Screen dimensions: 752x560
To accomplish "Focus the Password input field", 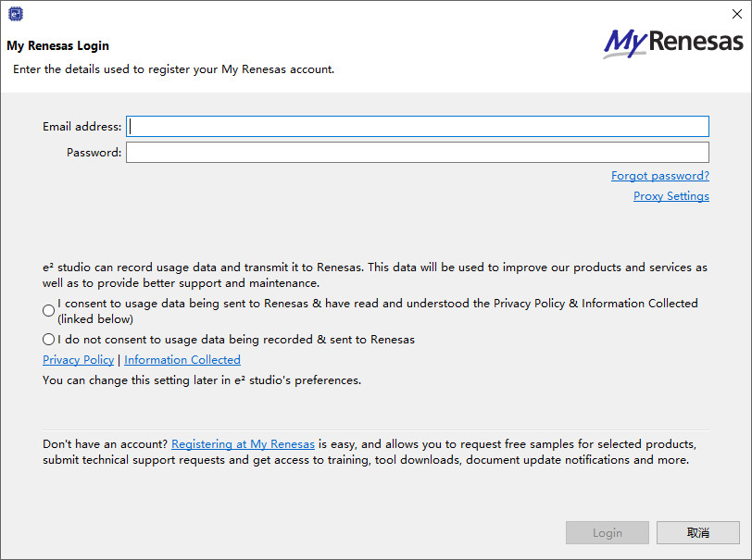I will tap(418, 153).
